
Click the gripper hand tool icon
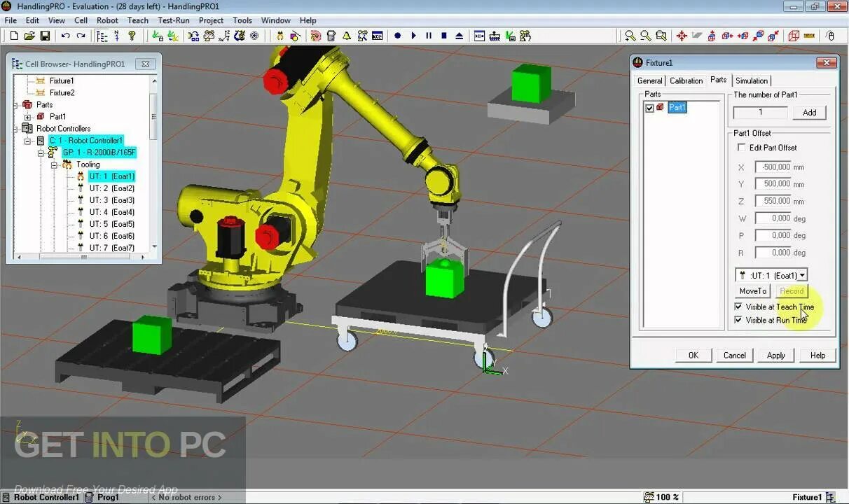281,36
